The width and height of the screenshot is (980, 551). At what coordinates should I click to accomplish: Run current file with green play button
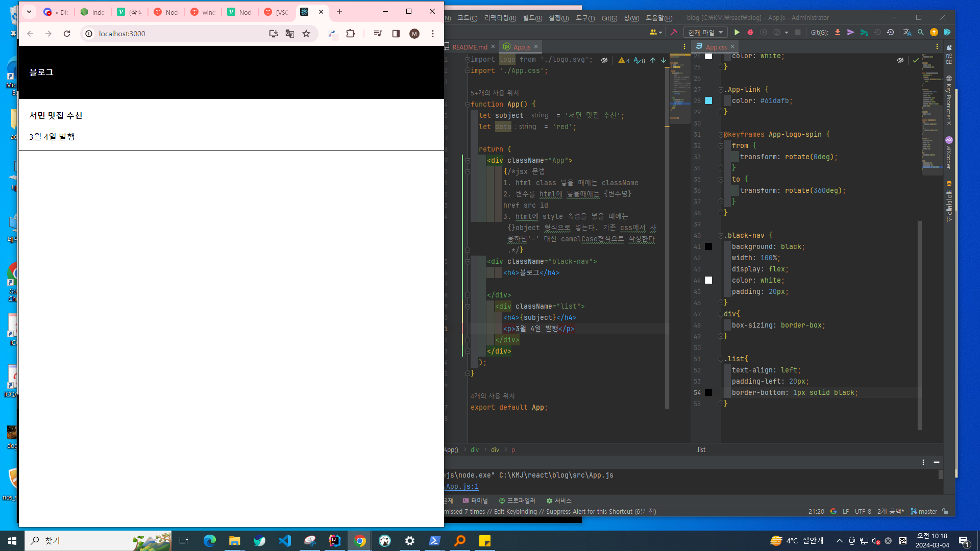pyautogui.click(x=737, y=32)
